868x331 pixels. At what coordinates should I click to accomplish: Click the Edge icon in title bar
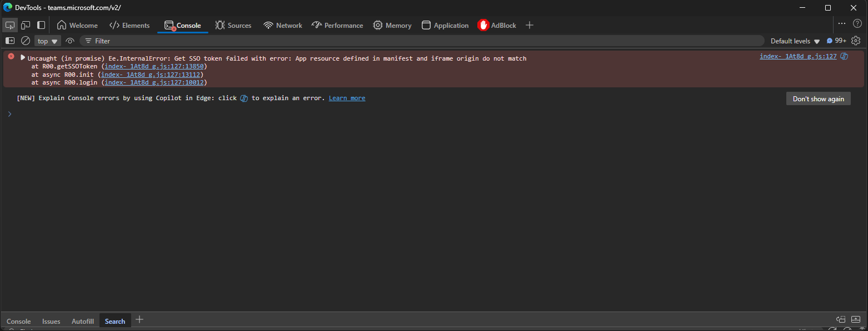(8, 8)
